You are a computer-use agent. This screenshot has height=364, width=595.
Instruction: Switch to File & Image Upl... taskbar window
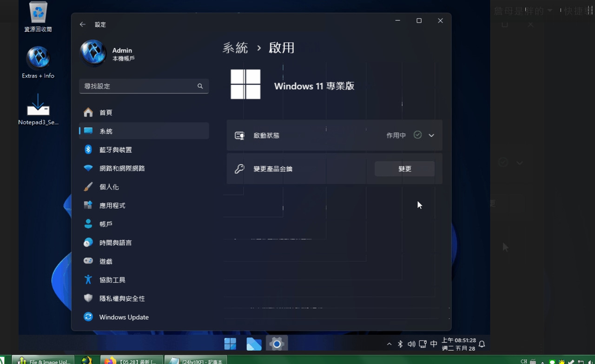(x=43, y=361)
